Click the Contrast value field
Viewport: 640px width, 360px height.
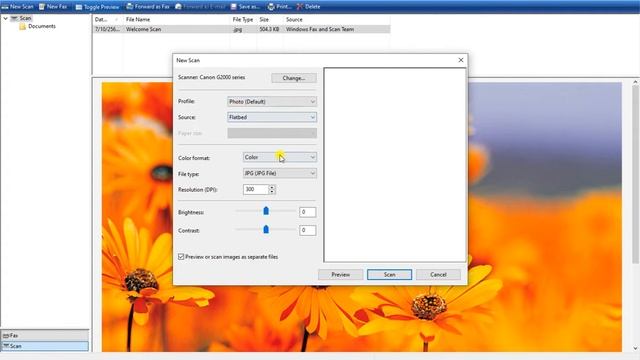click(307, 230)
